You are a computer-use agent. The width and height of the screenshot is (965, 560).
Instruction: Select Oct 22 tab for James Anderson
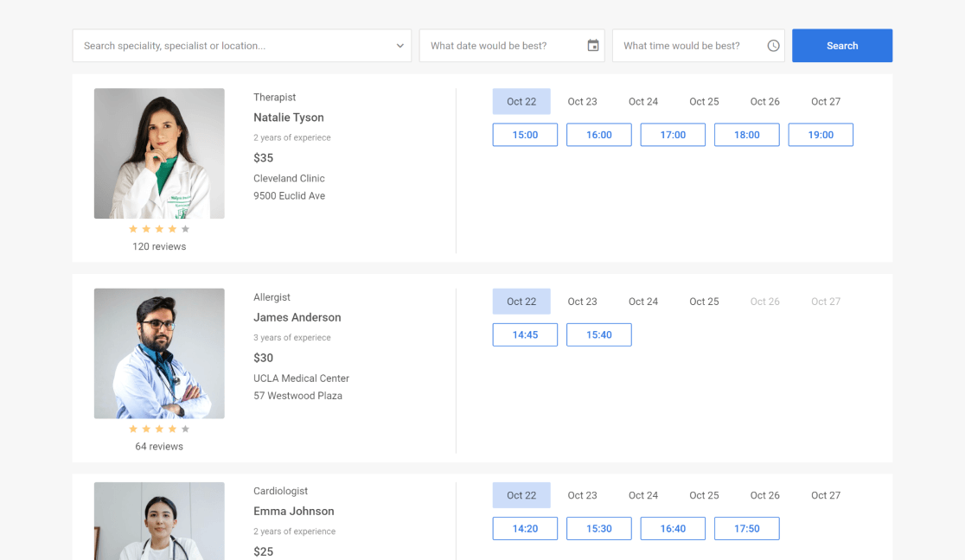pos(521,302)
